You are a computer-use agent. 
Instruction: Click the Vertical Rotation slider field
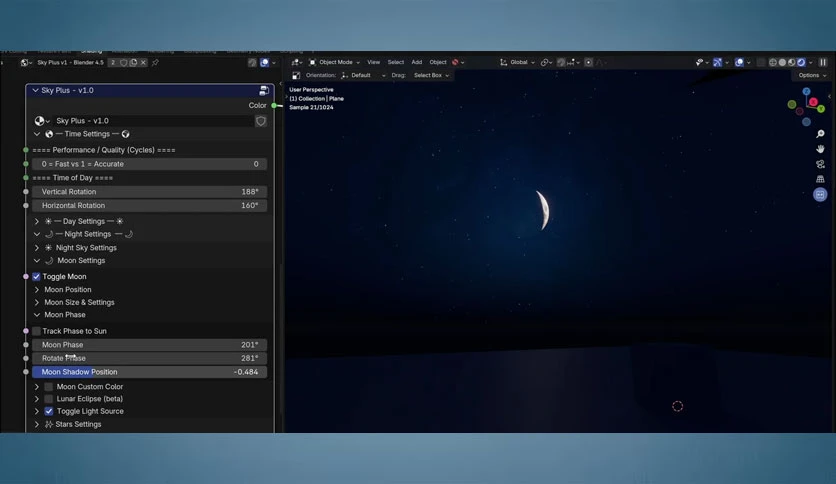click(x=149, y=192)
